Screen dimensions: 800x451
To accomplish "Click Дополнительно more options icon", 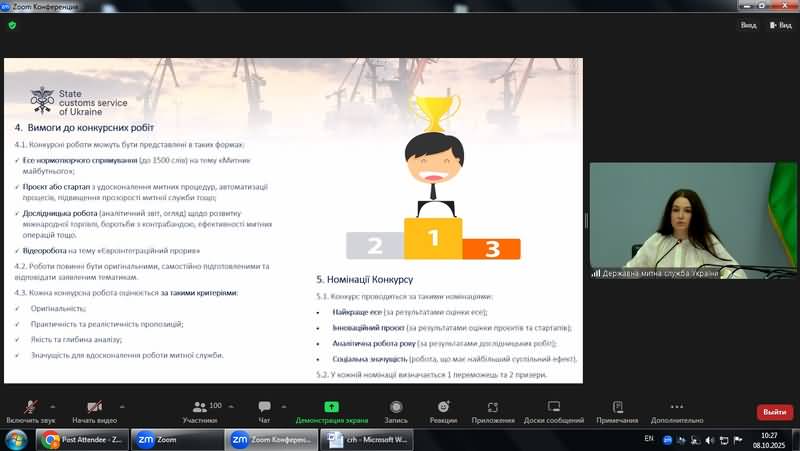I will click(x=677, y=411).
